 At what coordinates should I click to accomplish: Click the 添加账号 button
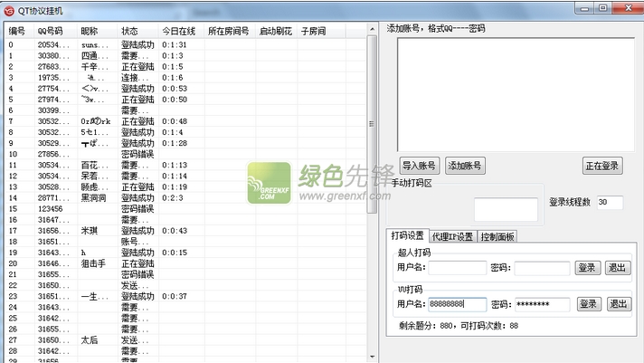pyautogui.click(x=465, y=166)
